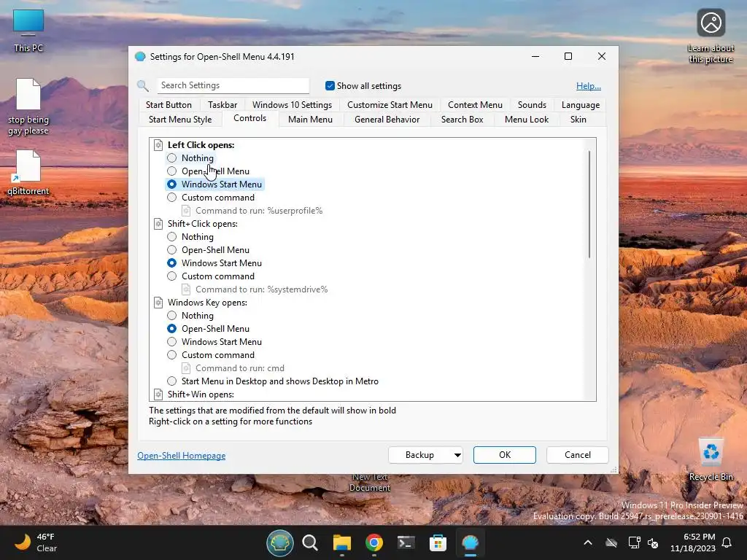Click the OK button
Viewport: 747px width, 560px height.
[x=505, y=455]
